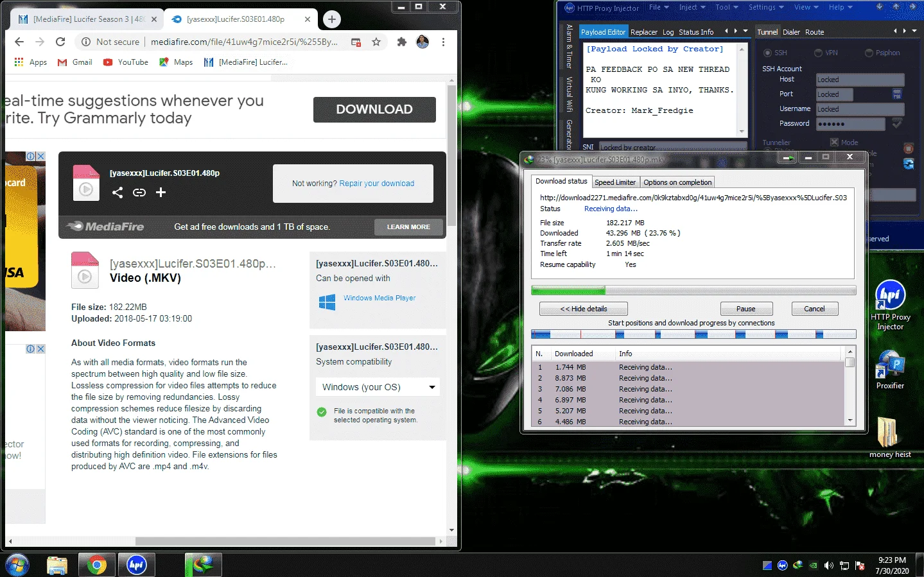Click the Repair your download link
Screen dimensions: 924x577
coord(377,184)
